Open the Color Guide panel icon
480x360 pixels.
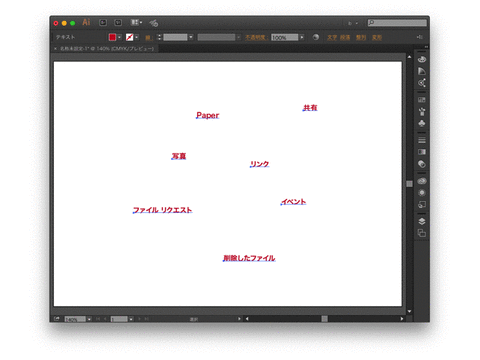click(x=422, y=71)
